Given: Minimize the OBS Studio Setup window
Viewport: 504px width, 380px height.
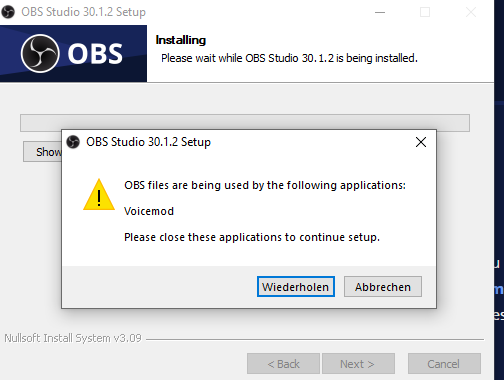Looking at the screenshot, I should (380, 12).
